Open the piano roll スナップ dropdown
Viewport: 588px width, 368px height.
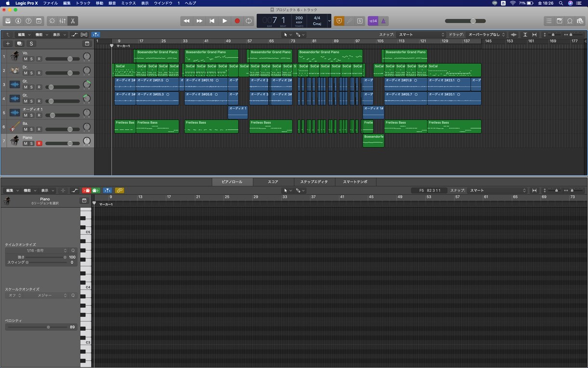[x=498, y=191]
